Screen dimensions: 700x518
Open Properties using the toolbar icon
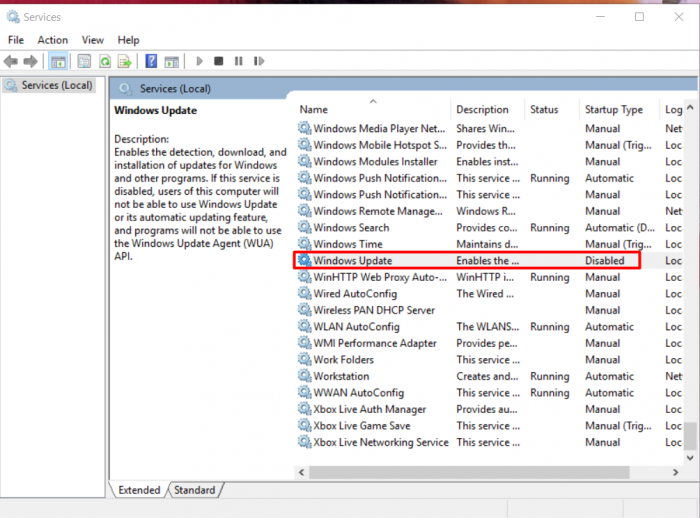click(84, 61)
